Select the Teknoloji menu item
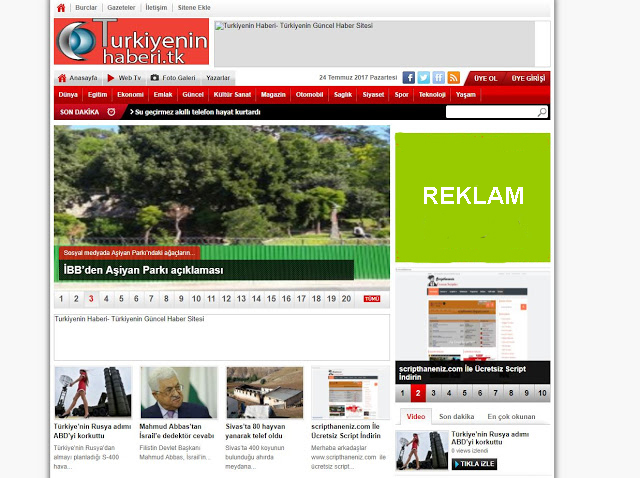This screenshot has height=478, width=640. [x=432, y=94]
